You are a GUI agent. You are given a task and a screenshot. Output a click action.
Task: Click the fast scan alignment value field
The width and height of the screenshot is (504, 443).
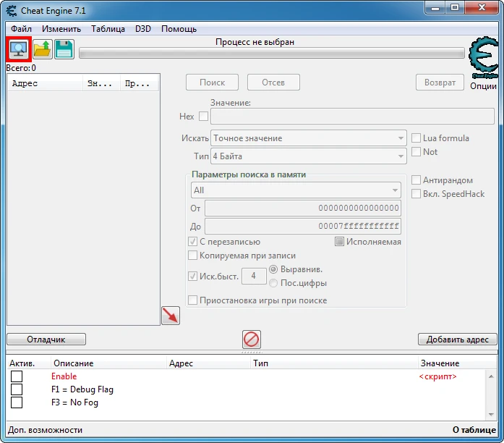coord(254,276)
